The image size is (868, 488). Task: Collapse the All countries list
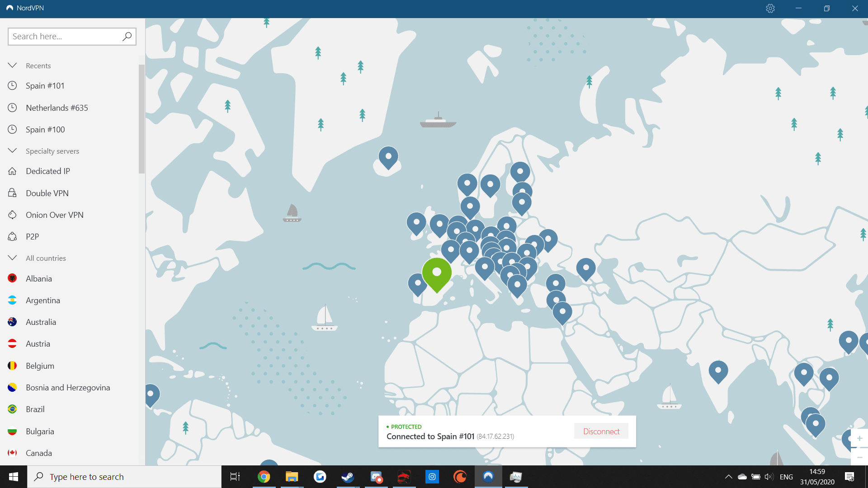pos(12,258)
